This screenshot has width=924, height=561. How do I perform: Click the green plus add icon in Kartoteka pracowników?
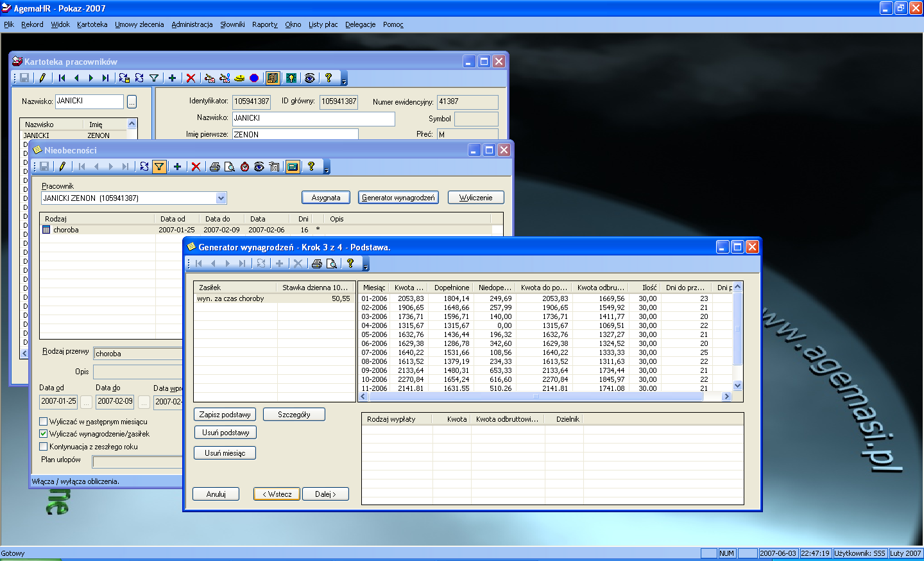pos(172,78)
